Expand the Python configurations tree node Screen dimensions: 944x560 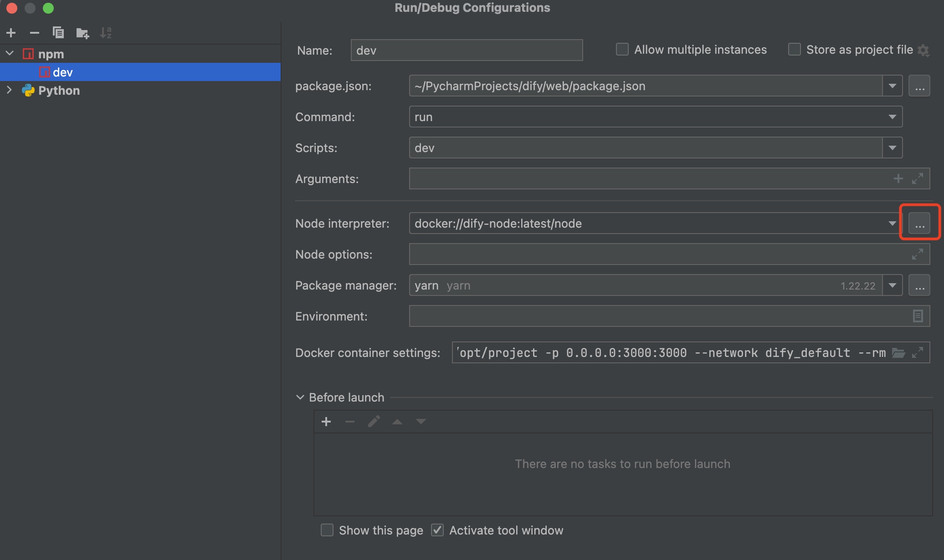(x=10, y=90)
